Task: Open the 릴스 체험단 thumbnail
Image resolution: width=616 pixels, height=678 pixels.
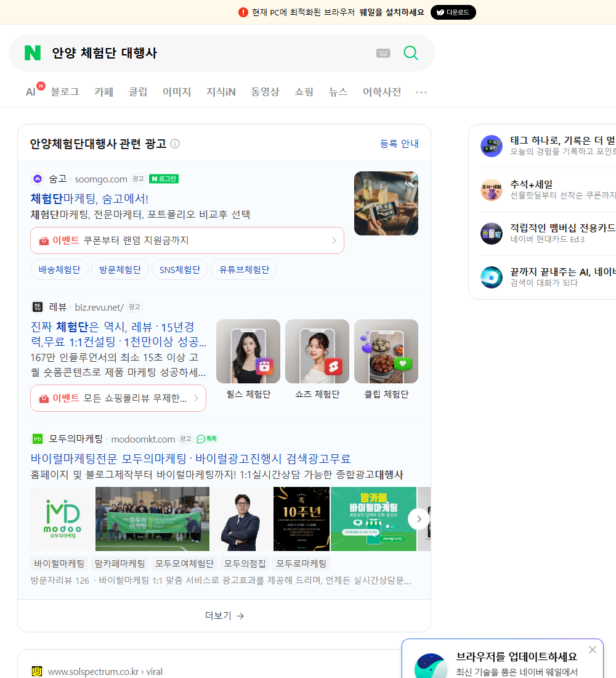Action: pyautogui.click(x=248, y=351)
